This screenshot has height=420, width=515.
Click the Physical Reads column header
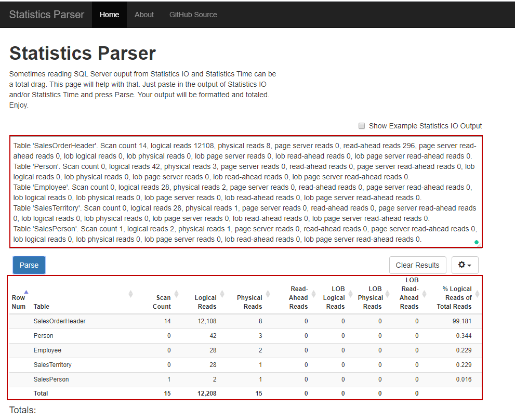coord(249,302)
